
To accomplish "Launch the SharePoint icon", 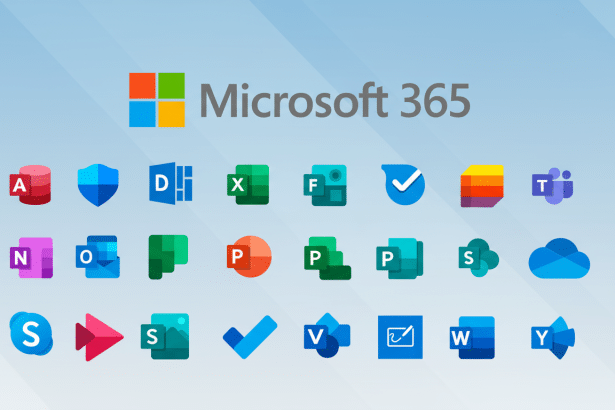I will [x=479, y=257].
